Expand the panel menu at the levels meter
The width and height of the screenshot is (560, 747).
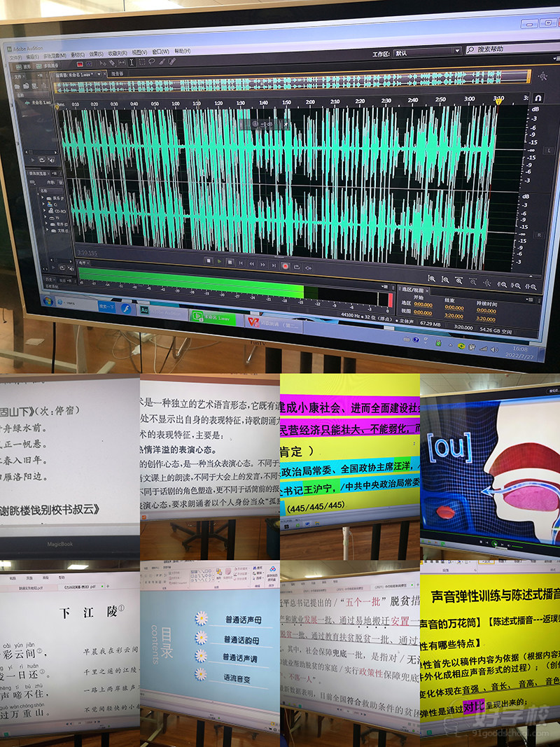click(384, 287)
